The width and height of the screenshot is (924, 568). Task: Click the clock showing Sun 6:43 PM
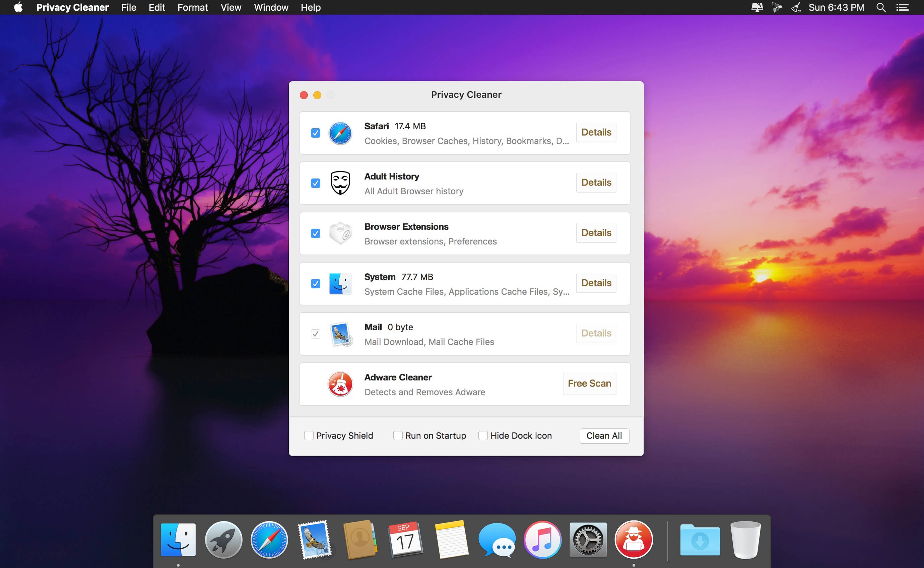[837, 7]
